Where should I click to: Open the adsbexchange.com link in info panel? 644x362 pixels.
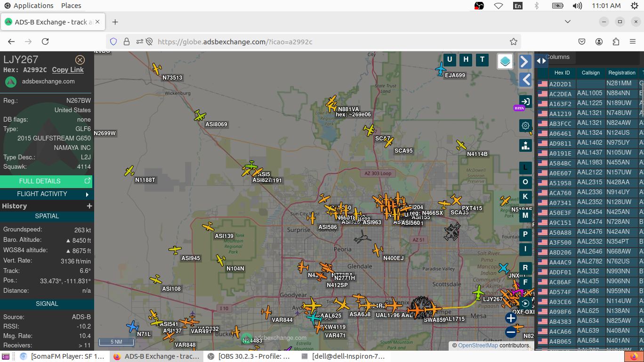(x=48, y=82)
